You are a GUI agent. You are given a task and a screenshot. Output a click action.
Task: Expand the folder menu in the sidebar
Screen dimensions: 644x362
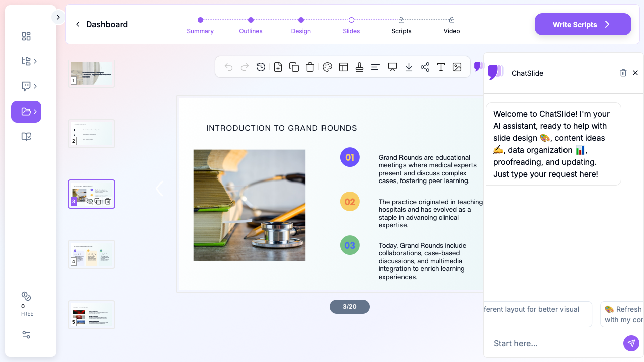[x=26, y=112]
